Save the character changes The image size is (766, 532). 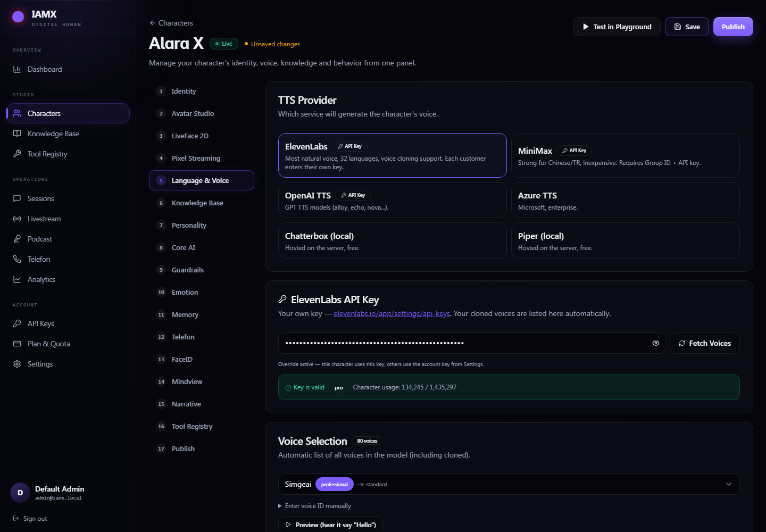point(687,27)
